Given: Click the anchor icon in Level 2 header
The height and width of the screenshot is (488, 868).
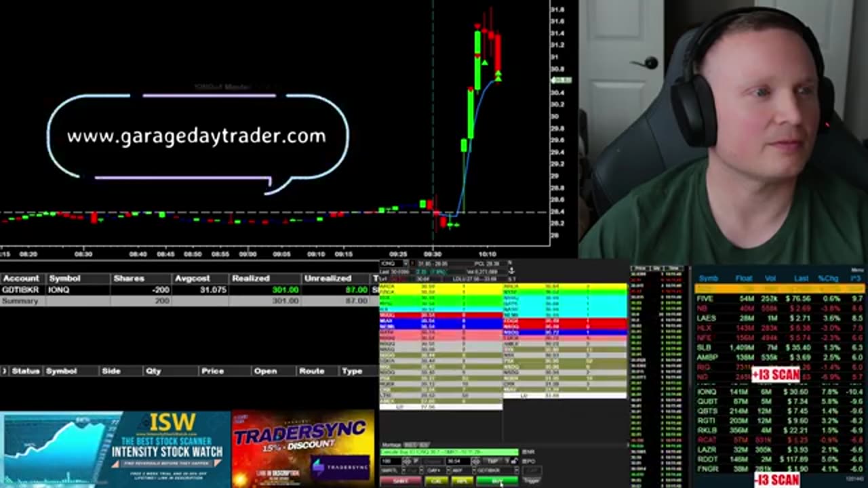Looking at the screenshot, I should (511, 270).
